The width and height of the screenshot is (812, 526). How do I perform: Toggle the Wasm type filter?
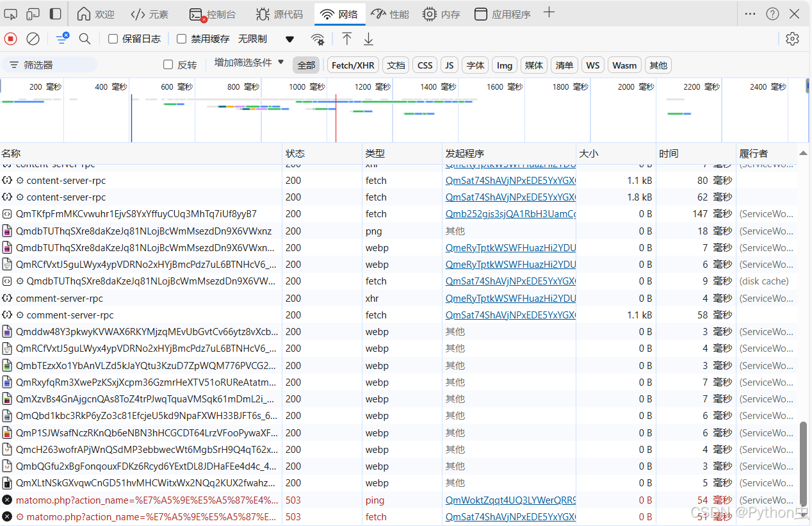click(x=624, y=65)
